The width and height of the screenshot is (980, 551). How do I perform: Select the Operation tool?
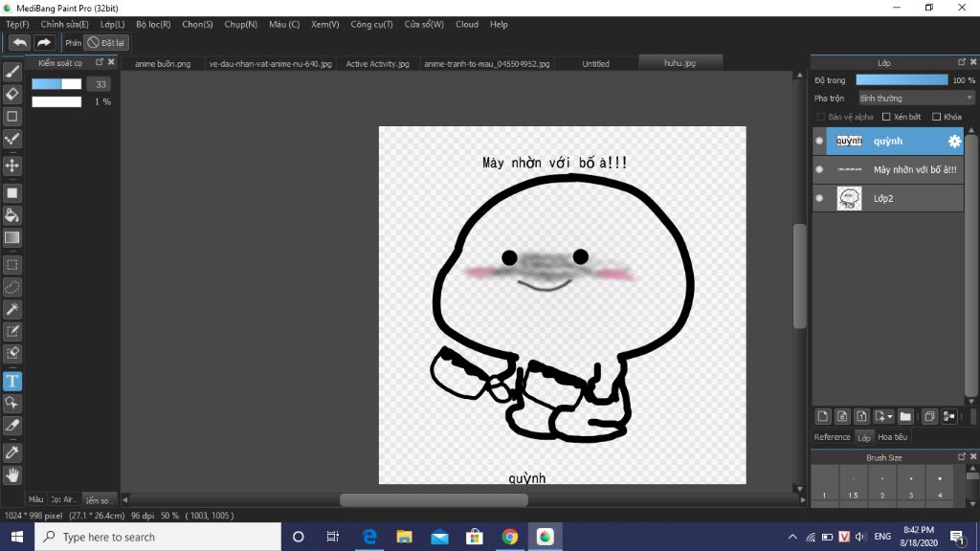(x=11, y=403)
